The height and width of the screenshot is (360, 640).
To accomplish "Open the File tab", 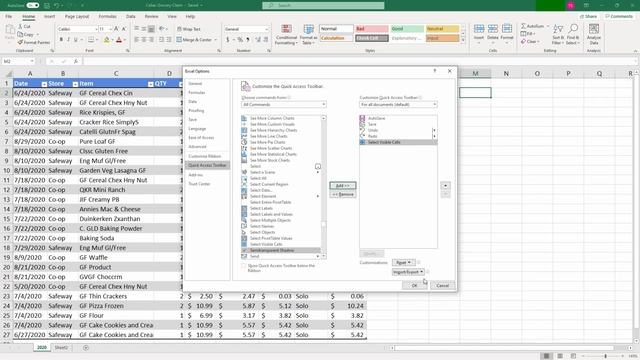I will click(9, 16).
